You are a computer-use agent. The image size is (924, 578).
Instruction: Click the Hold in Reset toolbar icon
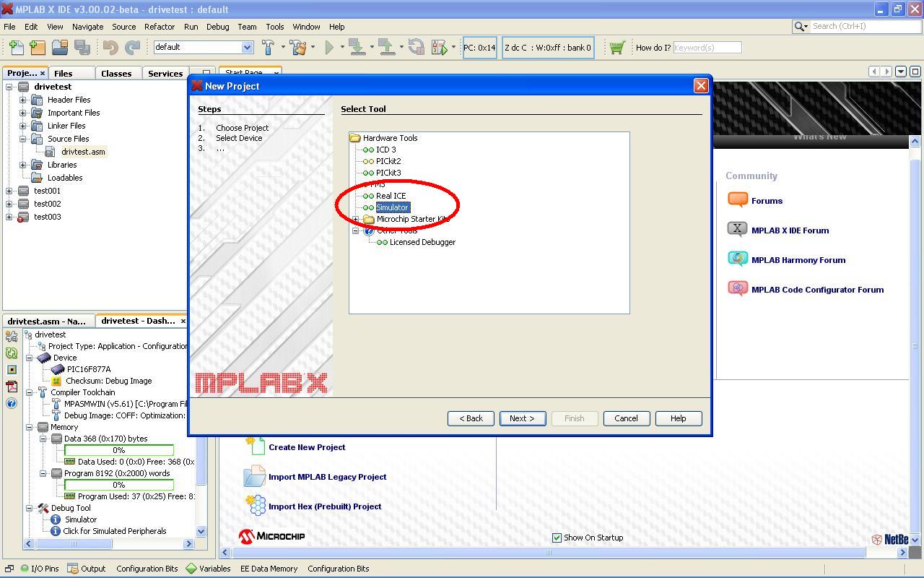click(416, 48)
